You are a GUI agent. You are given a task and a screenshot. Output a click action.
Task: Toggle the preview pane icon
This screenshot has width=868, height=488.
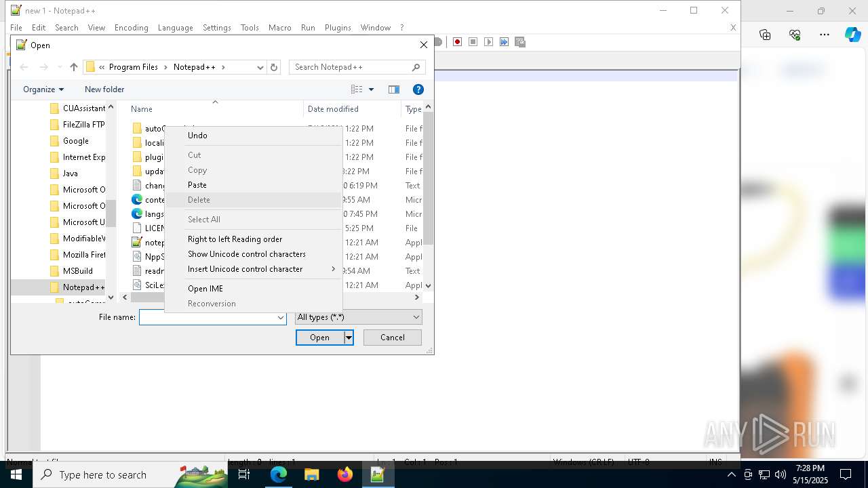tap(394, 89)
